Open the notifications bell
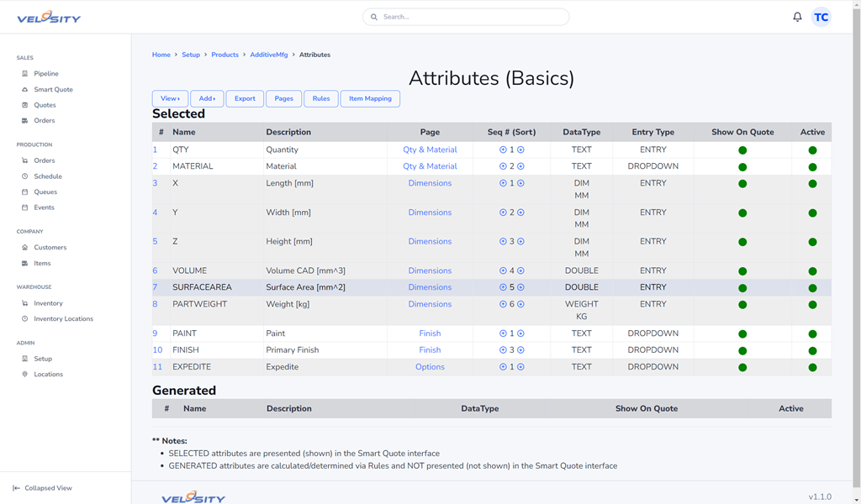Viewport: 861px width, 504px height. point(797,17)
